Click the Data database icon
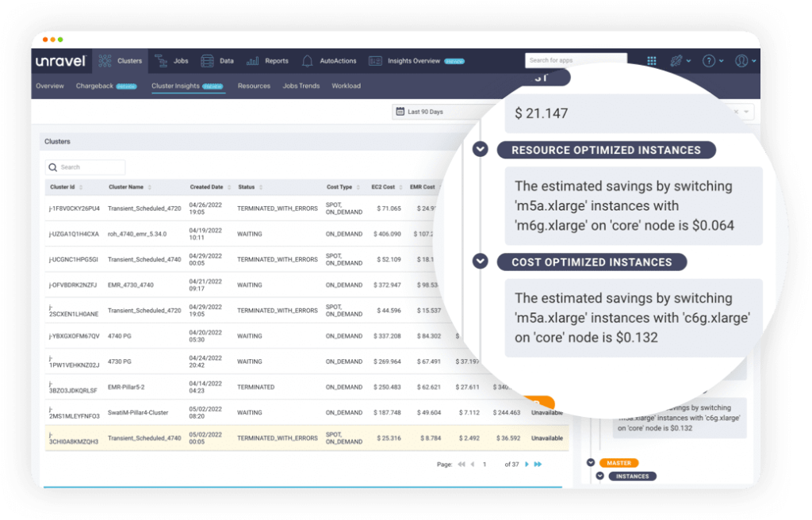 (x=207, y=60)
